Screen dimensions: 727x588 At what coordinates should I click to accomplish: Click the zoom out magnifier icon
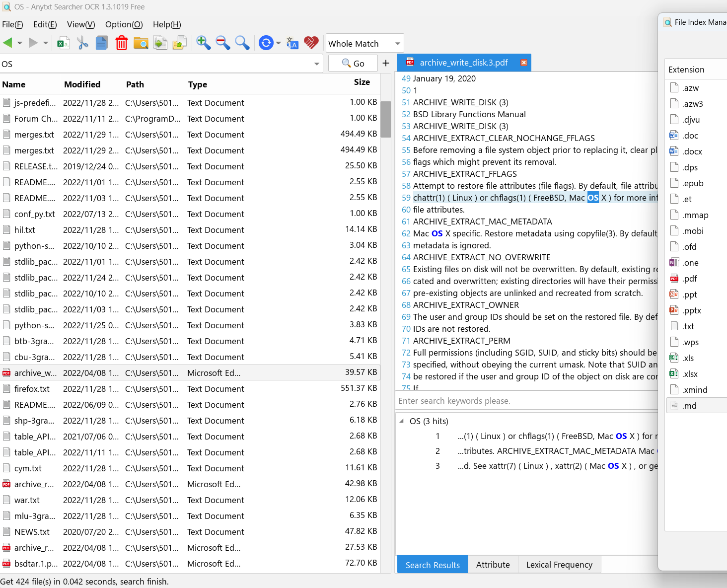click(x=222, y=43)
